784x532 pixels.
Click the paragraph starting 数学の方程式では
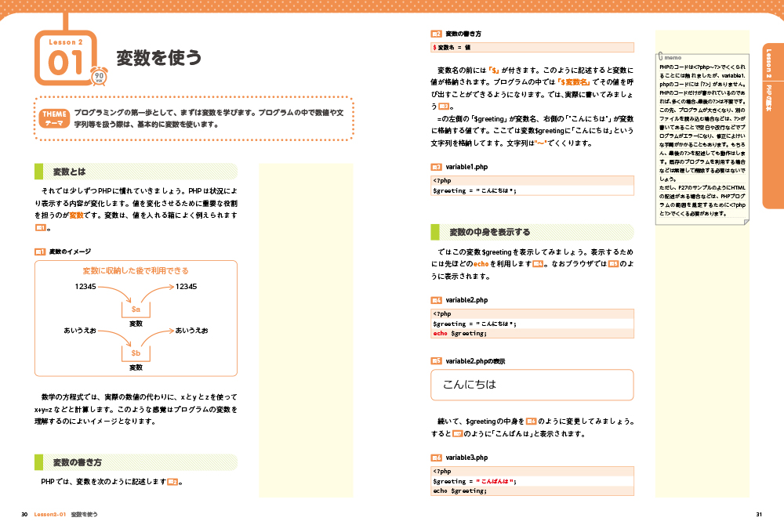coord(136,409)
